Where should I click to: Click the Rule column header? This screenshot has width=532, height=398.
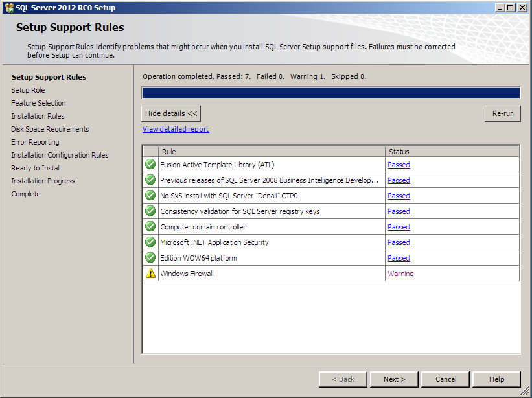(x=259, y=151)
